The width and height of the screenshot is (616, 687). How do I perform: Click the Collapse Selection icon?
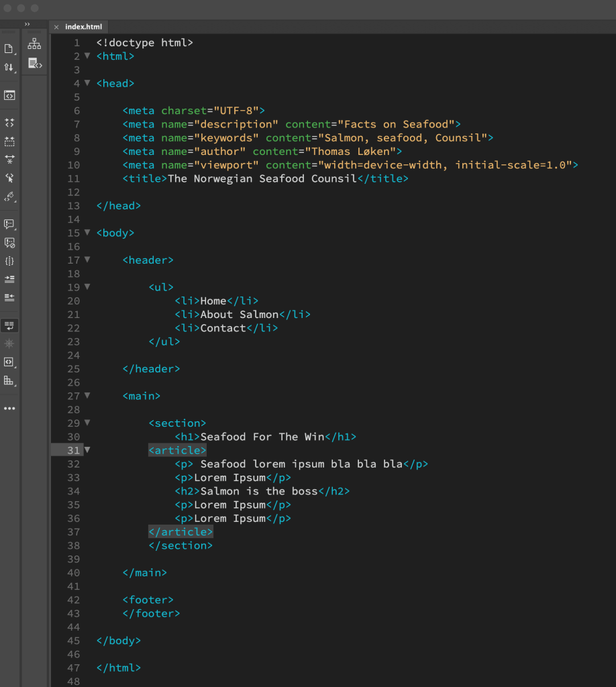click(9, 142)
